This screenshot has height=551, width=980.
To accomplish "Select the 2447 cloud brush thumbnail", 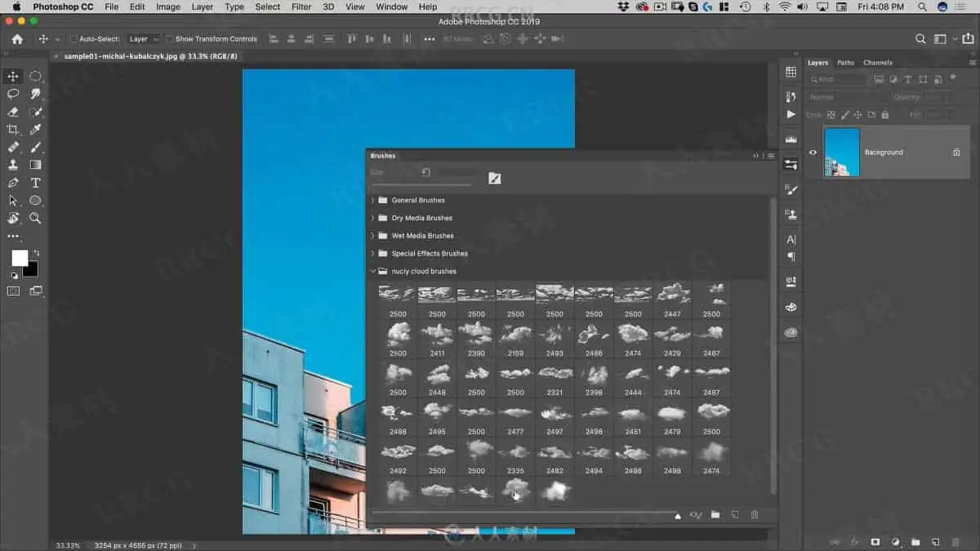I will tap(672, 295).
